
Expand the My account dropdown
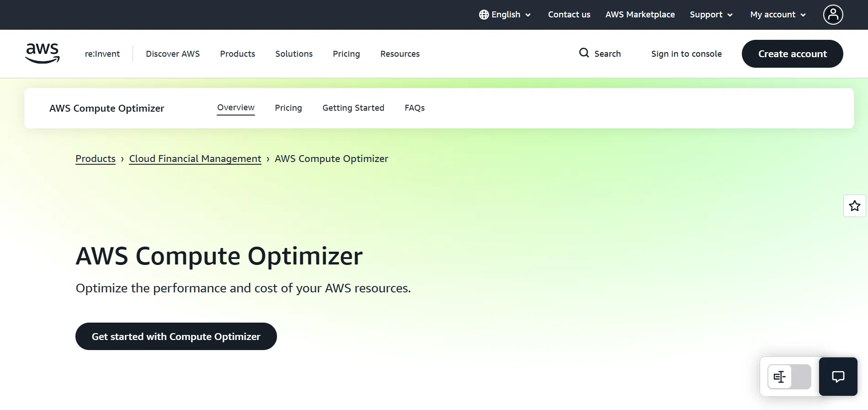[778, 15]
